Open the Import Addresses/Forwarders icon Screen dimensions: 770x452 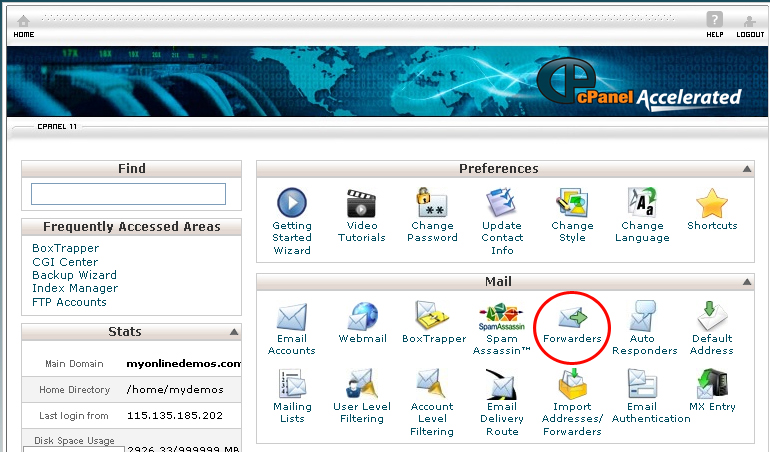click(572, 384)
